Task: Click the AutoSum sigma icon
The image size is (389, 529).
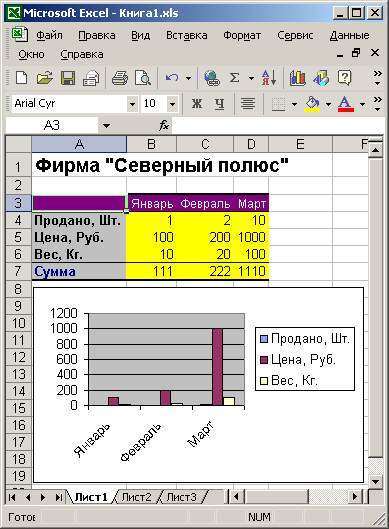Action: click(x=234, y=78)
